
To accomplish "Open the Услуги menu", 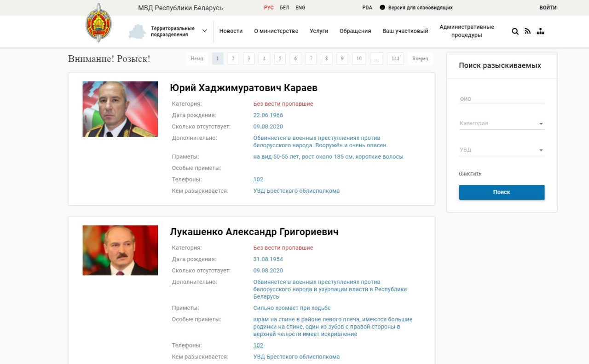I will [x=319, y=31].
